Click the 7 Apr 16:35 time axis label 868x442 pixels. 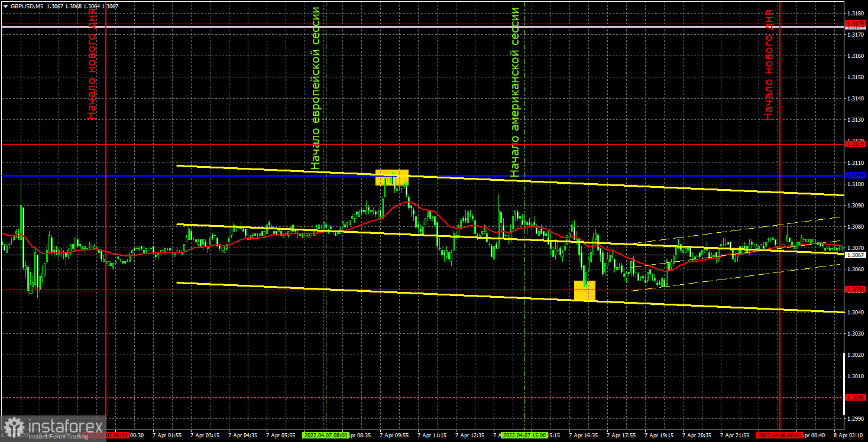tap(583, 435)
